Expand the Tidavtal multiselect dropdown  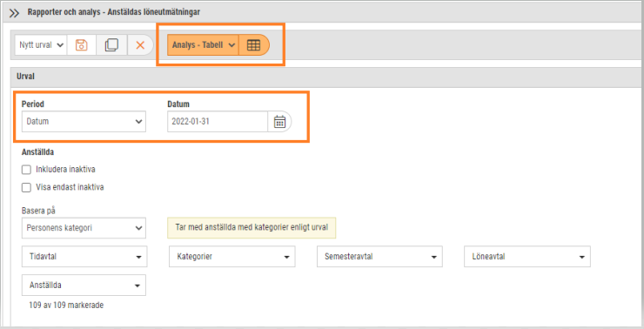(84, 257)
